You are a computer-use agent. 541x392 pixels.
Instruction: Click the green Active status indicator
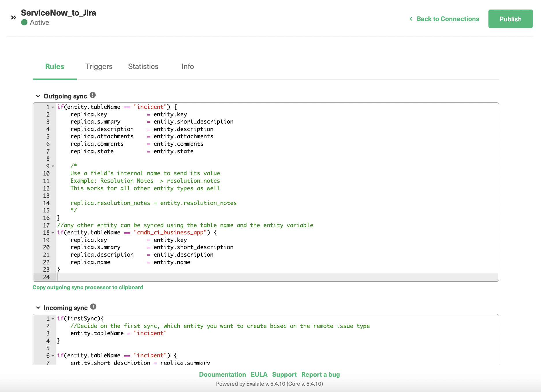(x=24, y=23)
